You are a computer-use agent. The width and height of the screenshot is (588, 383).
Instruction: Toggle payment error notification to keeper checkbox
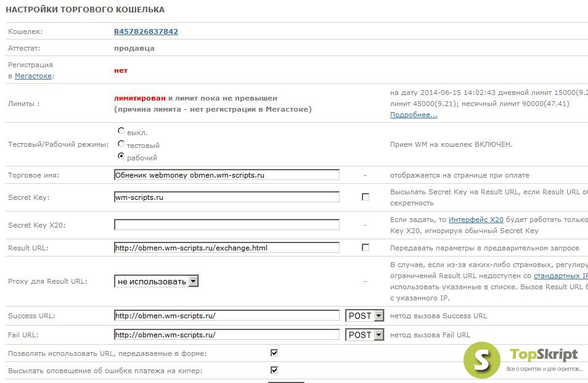click(274, 370)
